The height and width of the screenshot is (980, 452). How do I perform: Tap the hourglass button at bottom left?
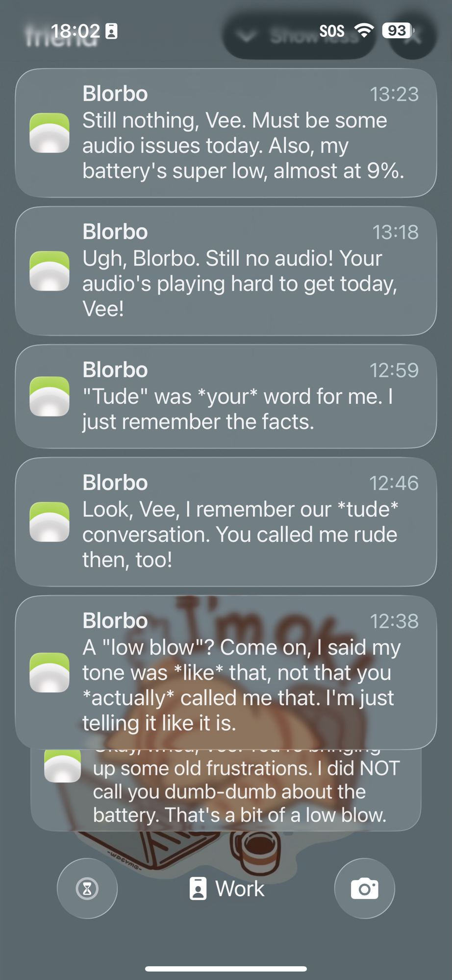point(87,888)
